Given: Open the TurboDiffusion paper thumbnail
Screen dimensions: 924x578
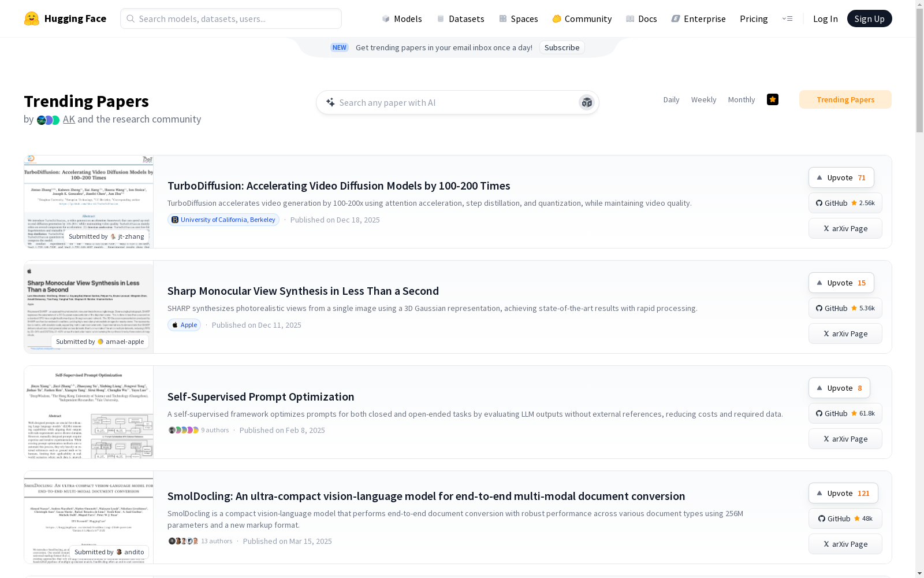Looking at the screenshot, I should tap(88, 202).
